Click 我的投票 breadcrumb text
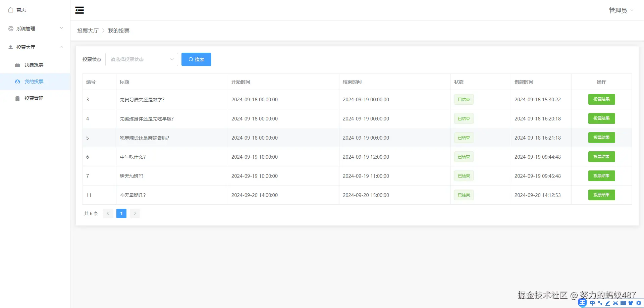Viewport: 644px width, 308px height. (119, 31)
